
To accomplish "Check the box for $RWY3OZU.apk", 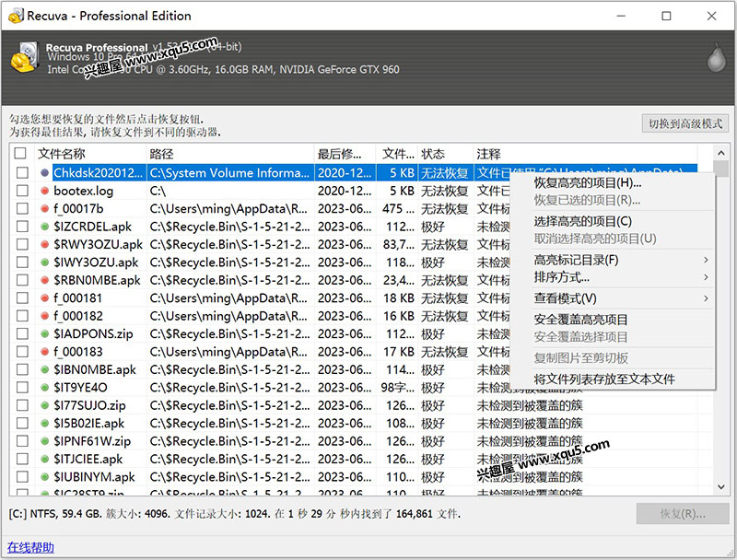I will pos(22,244).
